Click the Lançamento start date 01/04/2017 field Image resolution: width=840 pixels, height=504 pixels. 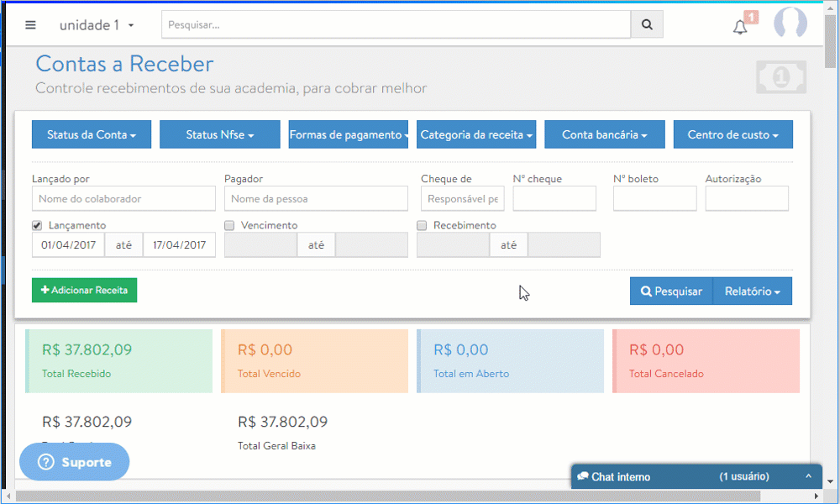pos(68,245)
